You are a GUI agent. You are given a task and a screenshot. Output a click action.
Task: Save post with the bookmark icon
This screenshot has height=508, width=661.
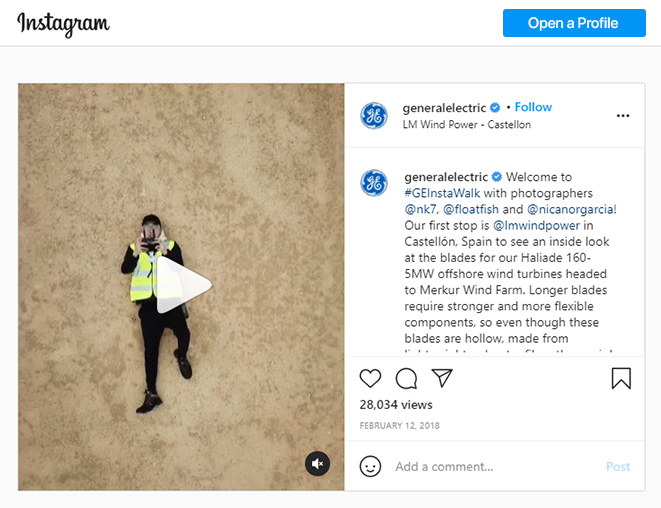click(621, 378)
